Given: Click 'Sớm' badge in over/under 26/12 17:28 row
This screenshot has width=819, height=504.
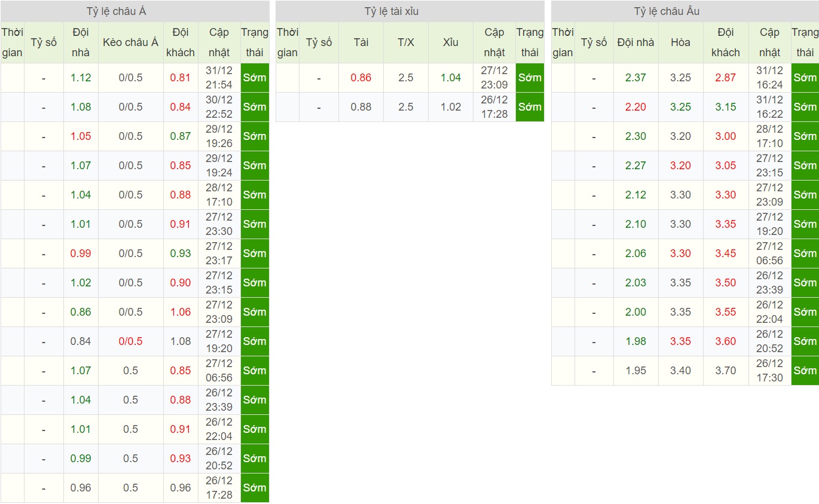Looking at the screenshot, I should click(530, 107).
